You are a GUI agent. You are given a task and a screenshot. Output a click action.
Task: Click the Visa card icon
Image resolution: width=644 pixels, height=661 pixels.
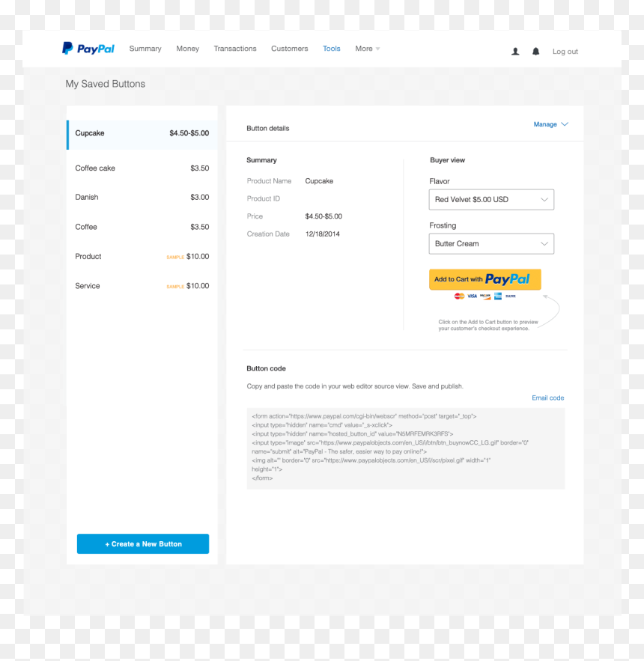[473, 296]
